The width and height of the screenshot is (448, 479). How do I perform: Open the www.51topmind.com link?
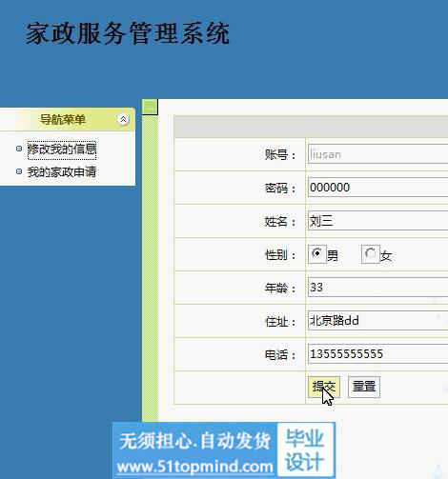(x=194, y=467)
